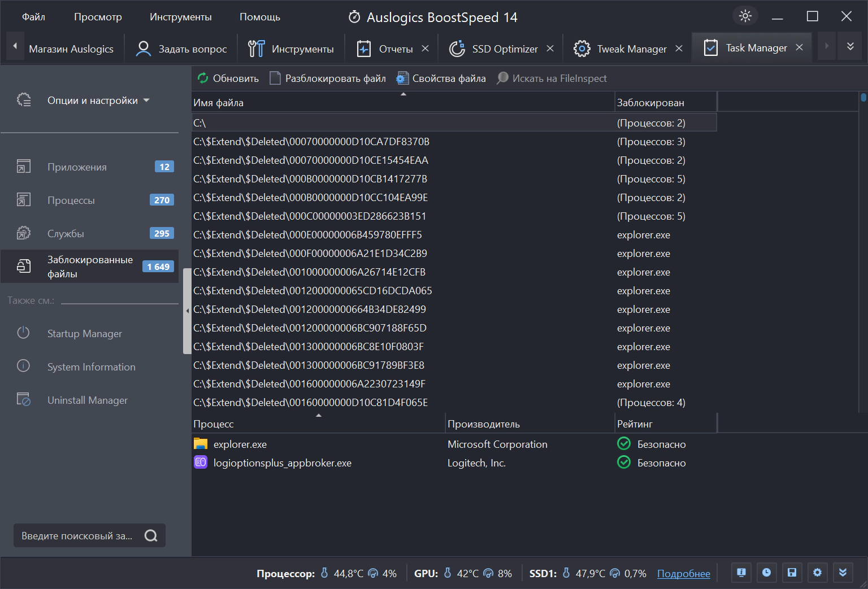Sort by the Рейтинг column header
The height and width of the screenshot is (589, 868).
coord(666,424)
